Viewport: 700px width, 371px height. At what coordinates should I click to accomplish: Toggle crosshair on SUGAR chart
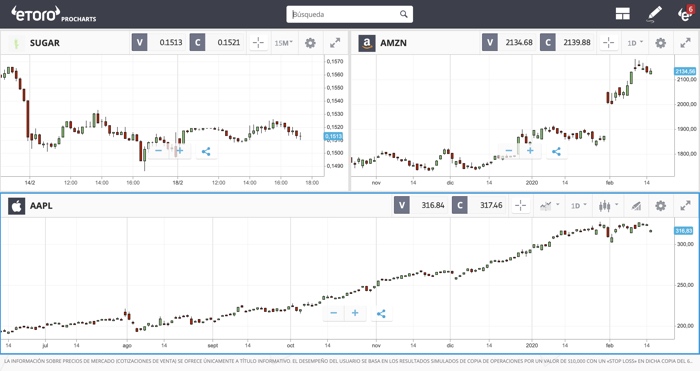click(x=258, y=43)
